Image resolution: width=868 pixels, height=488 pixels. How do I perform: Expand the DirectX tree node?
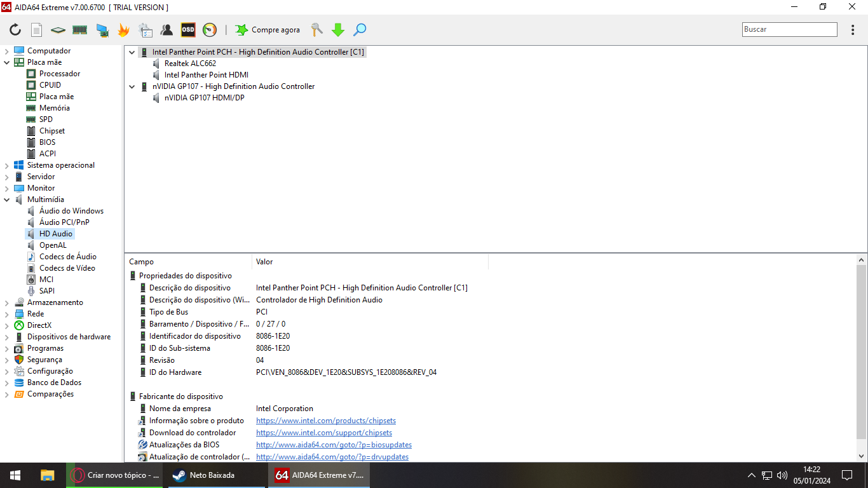click(6, 325)
